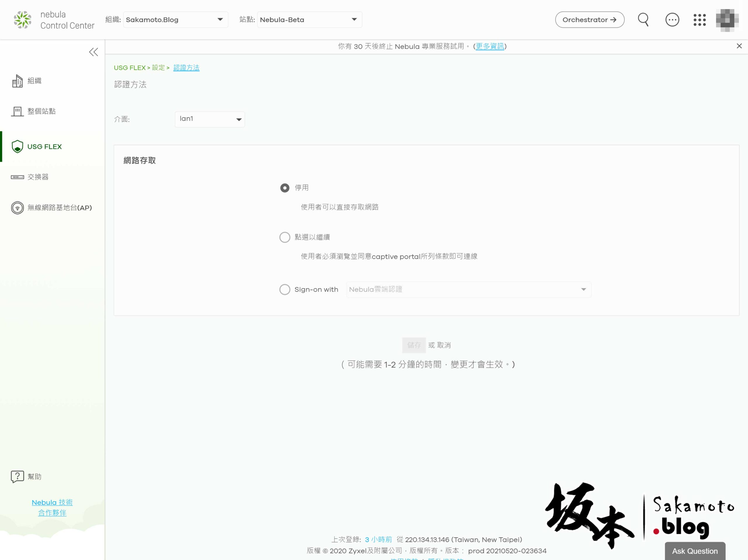
Task: Click the 網路存取 section heading
Action: (139, 161)
